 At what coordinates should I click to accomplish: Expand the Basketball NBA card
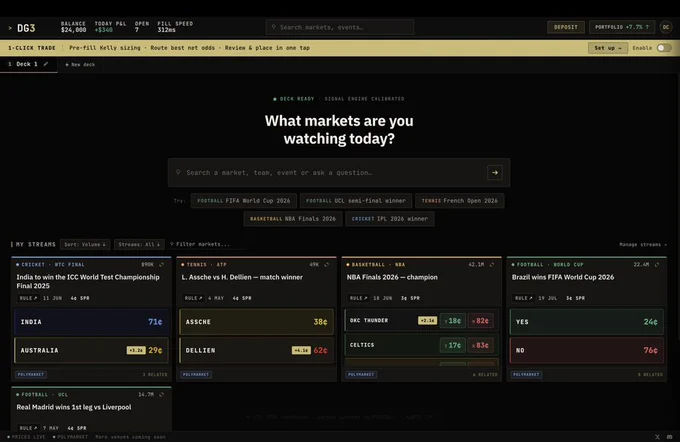pyautogui.click(x=492, y=265)
